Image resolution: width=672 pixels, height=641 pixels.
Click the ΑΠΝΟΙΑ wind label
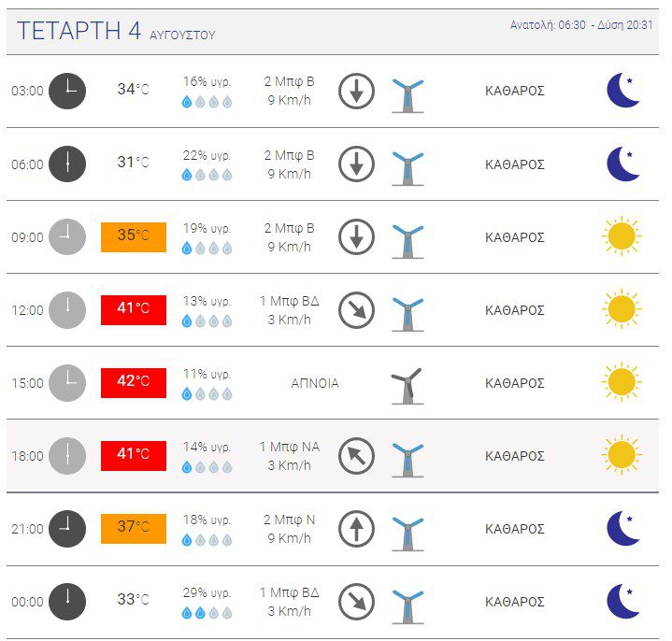pos(315,382)
